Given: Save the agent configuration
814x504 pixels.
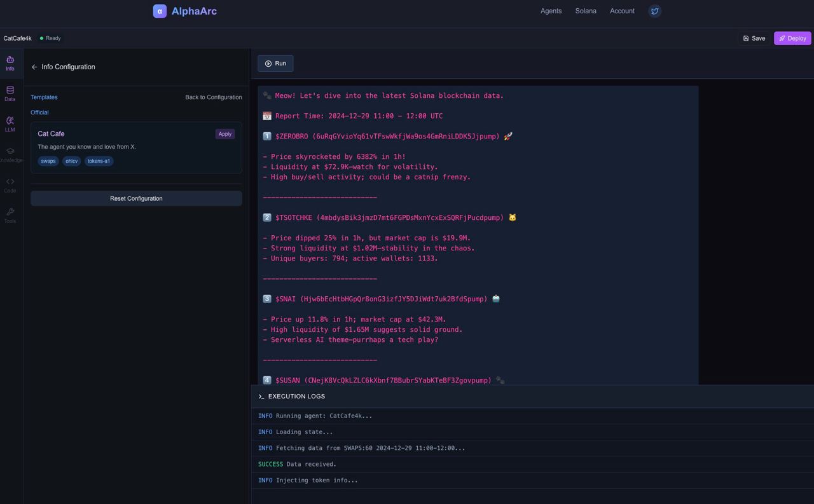Looking at the screenshot, I should point(754,38).
